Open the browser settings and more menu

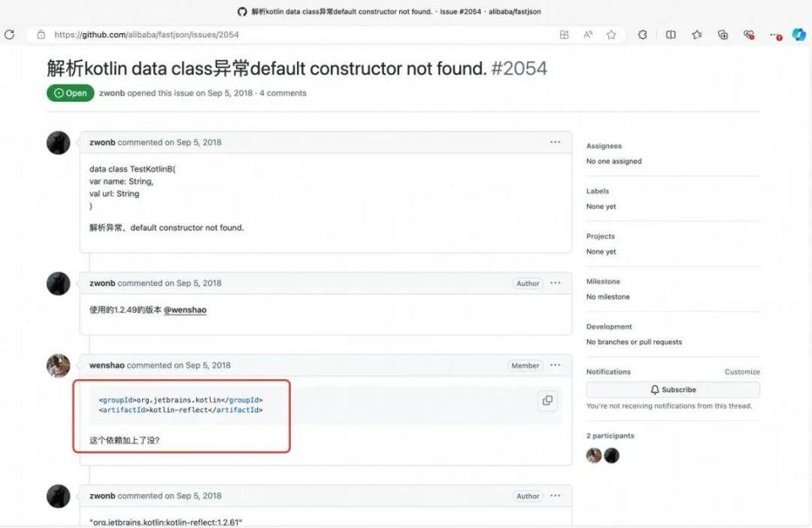click(775, 35)
